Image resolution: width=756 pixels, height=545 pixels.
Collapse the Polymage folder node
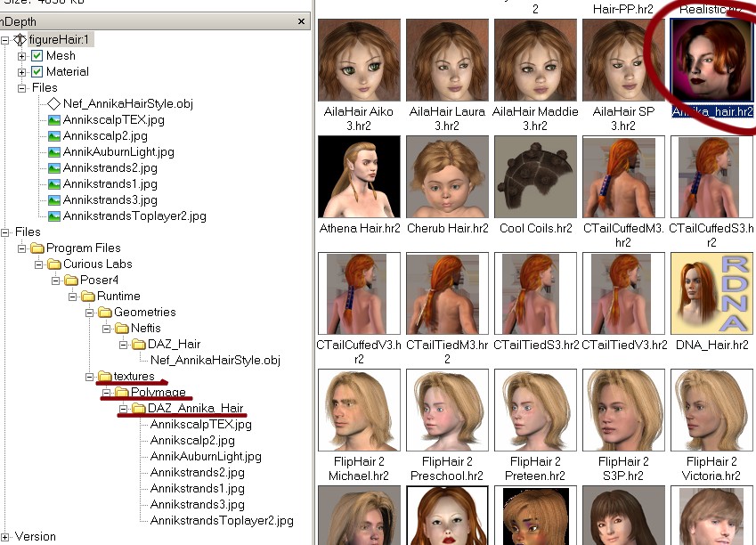point(107,393)
